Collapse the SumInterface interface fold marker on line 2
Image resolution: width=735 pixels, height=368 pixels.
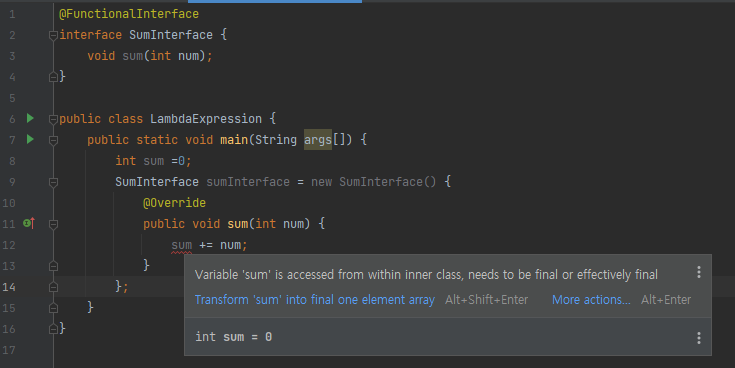click(53, 35)
